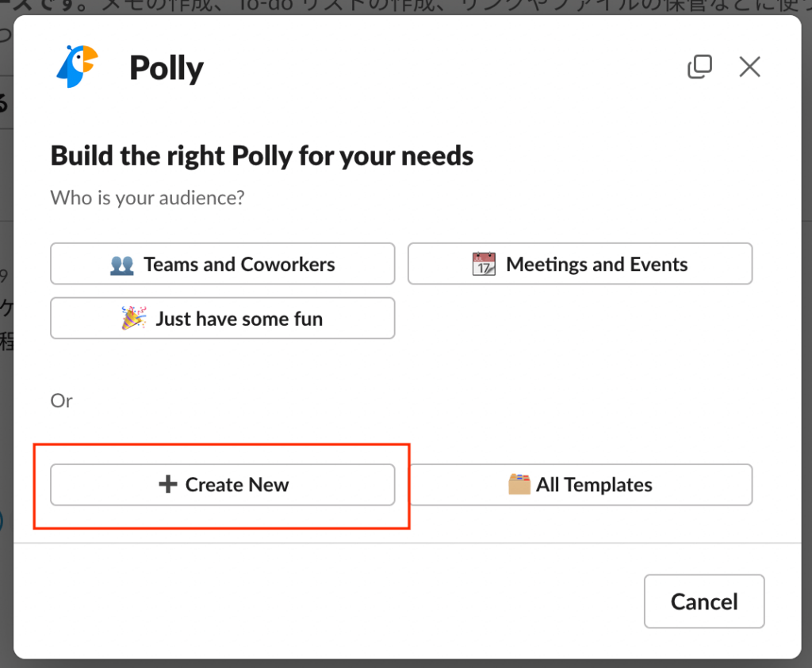812x668 pixels.
Task: Open the All Templates button label
Action: 594,485
